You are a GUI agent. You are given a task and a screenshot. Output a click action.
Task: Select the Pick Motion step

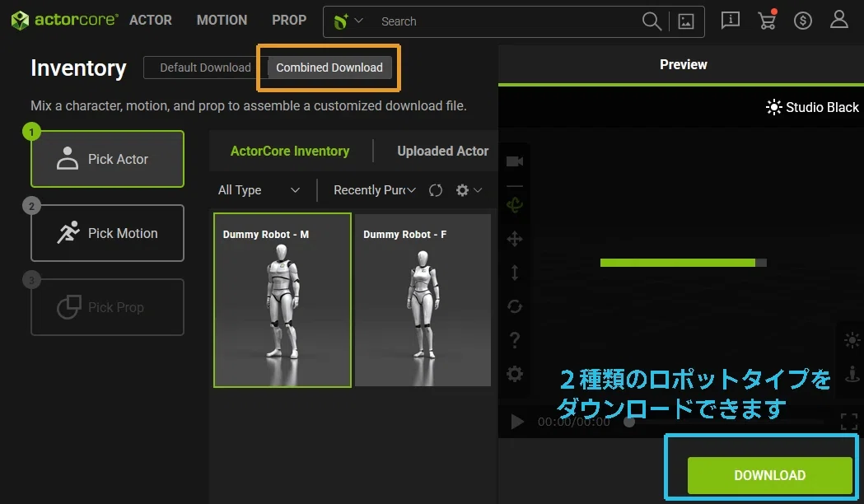[107, 233]
